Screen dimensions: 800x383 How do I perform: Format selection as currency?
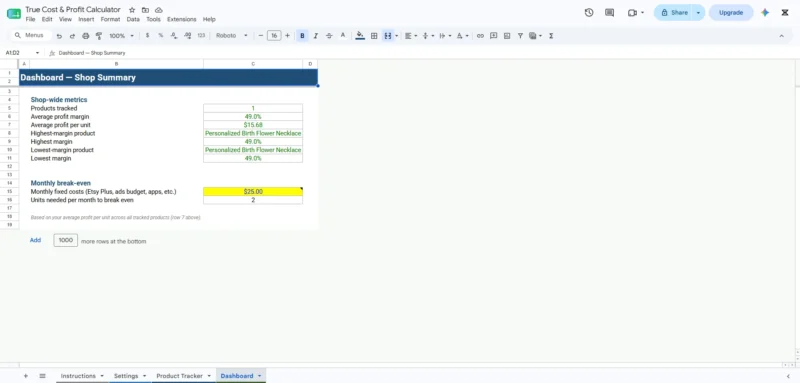(147, 36)
